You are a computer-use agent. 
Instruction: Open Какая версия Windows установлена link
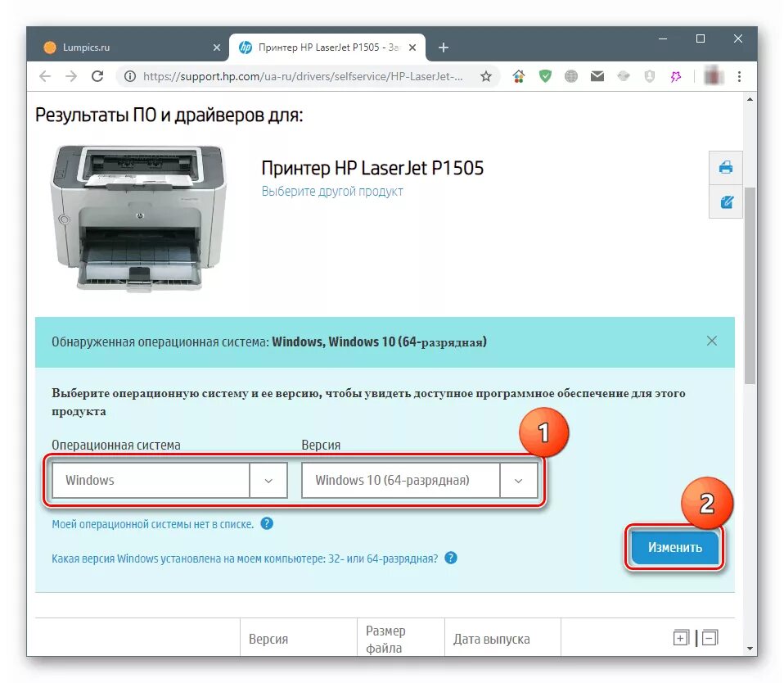(245, 559)
